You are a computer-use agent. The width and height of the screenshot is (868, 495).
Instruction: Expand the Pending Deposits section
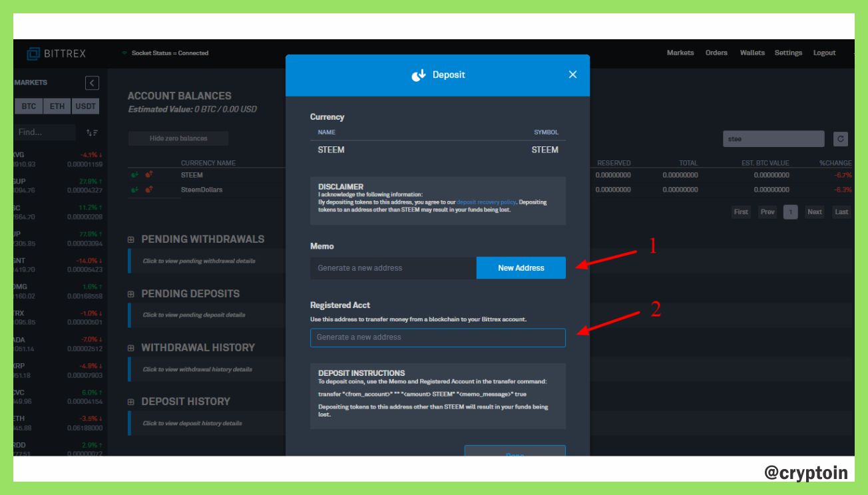click(x=131, y=294)
